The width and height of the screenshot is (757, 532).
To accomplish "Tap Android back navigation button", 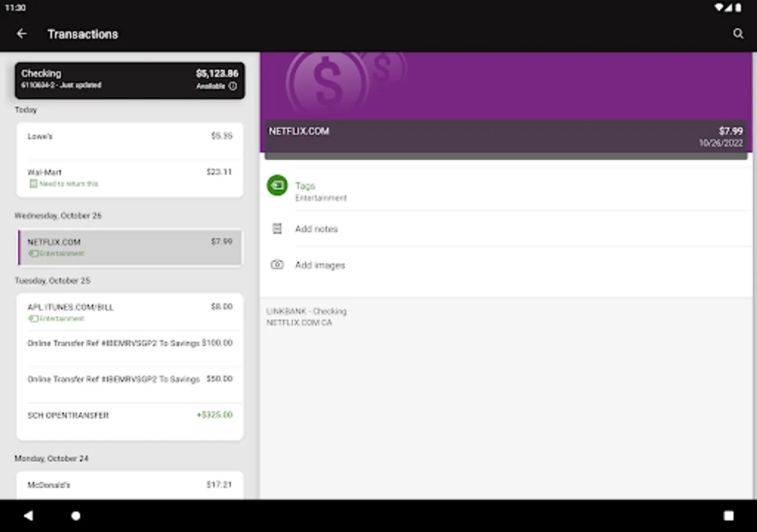I will 28,515.
